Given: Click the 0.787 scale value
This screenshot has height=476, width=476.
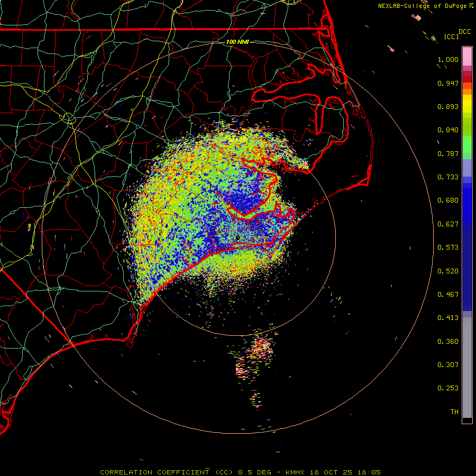Looking at the screenshot, I should pos(448,153).
